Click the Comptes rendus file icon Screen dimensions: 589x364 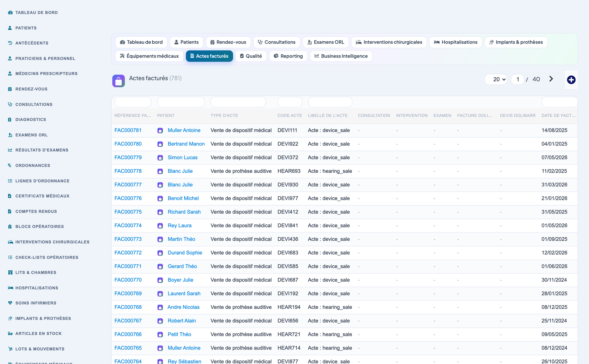point(10,211)
